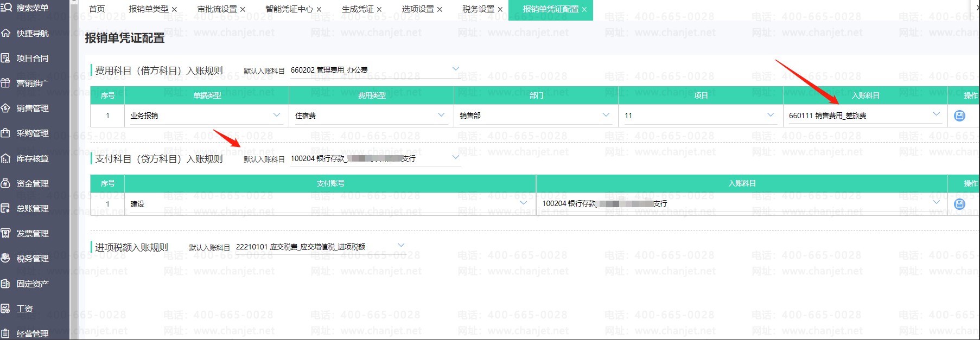
Task: Switch to the 智能凭证中心 tab
Action: click(x=289, y=9)
